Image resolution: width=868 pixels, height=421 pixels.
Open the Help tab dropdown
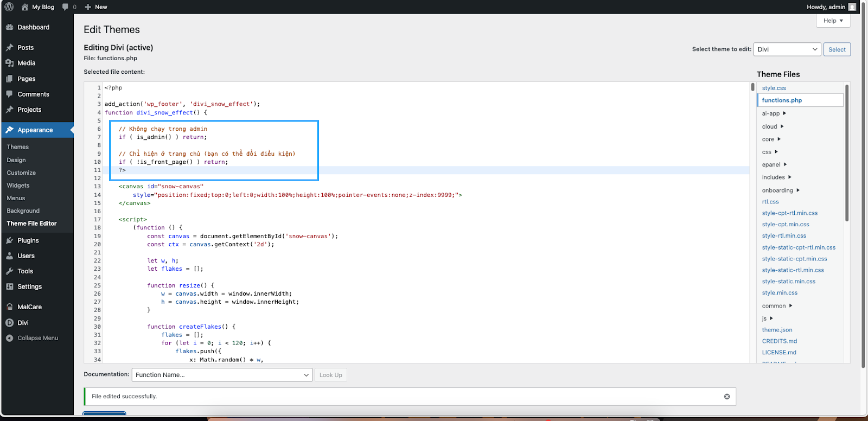pos(833,21)
